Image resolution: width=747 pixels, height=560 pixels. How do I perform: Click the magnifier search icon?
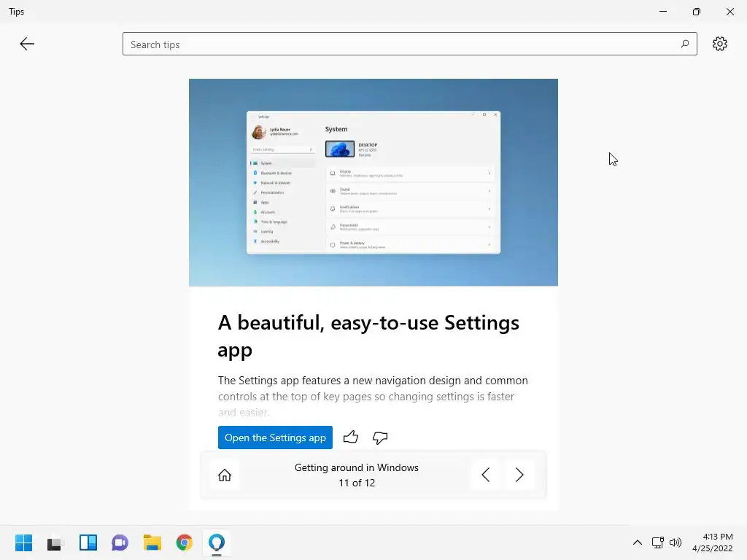[x=684, y=44]
